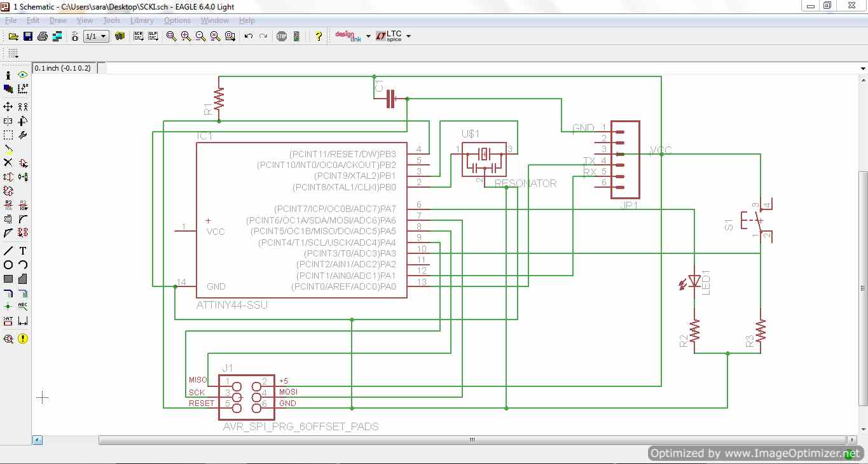Save the schematic with the floppy icon
Image resolution: width=868 pixels, height=464 pixels.
click(x=28, y=36)
